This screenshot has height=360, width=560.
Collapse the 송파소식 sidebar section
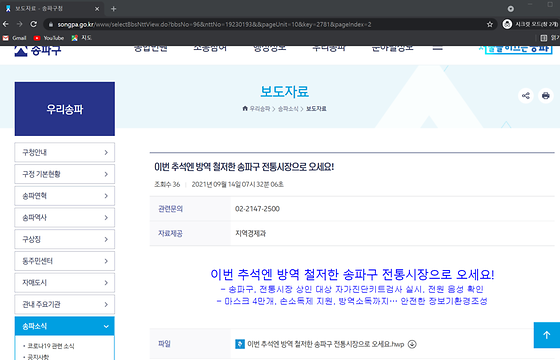click(65, 326)
